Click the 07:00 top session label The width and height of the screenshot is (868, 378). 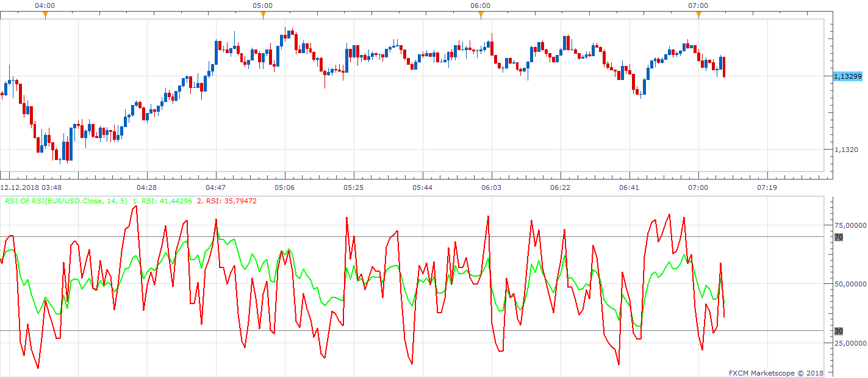[698, 5]
